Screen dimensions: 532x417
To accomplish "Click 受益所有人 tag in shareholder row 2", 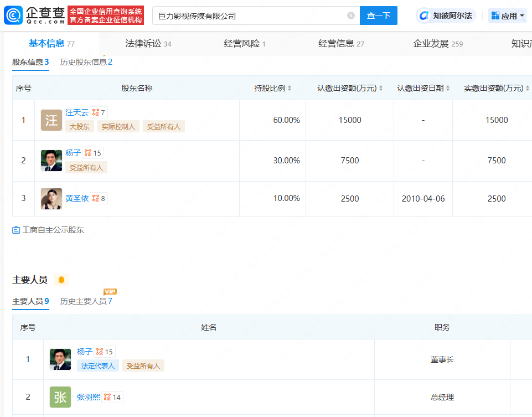I will click(x=86, y=167).
